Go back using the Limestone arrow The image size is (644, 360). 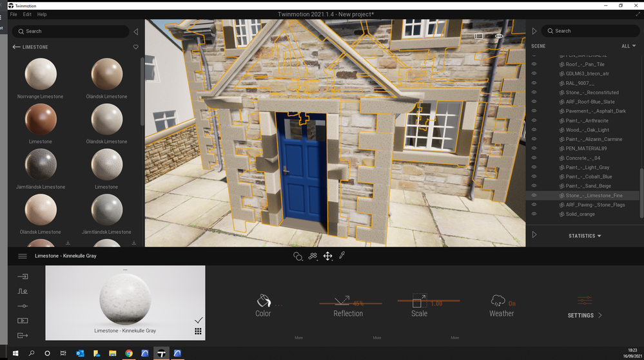[x=16, y=47]
